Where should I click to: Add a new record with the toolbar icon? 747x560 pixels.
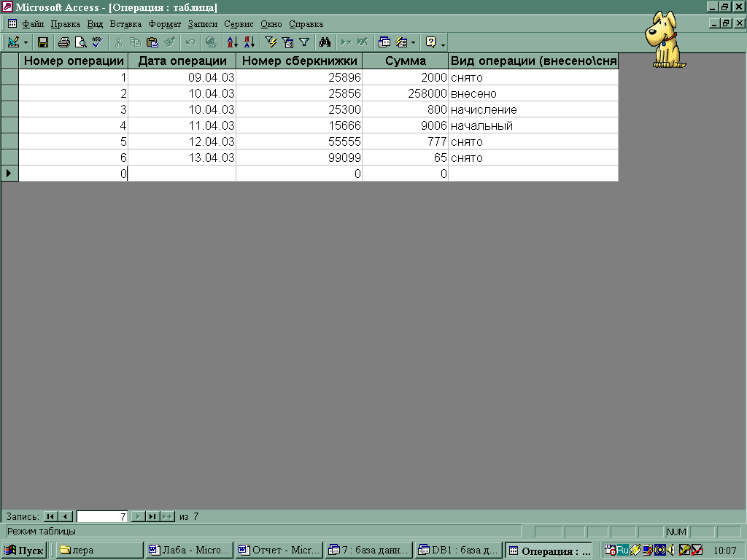click(347, 42)
